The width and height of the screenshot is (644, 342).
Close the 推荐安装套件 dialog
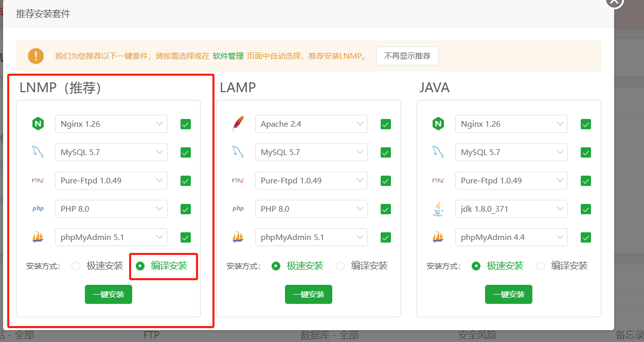coord(614,3)
